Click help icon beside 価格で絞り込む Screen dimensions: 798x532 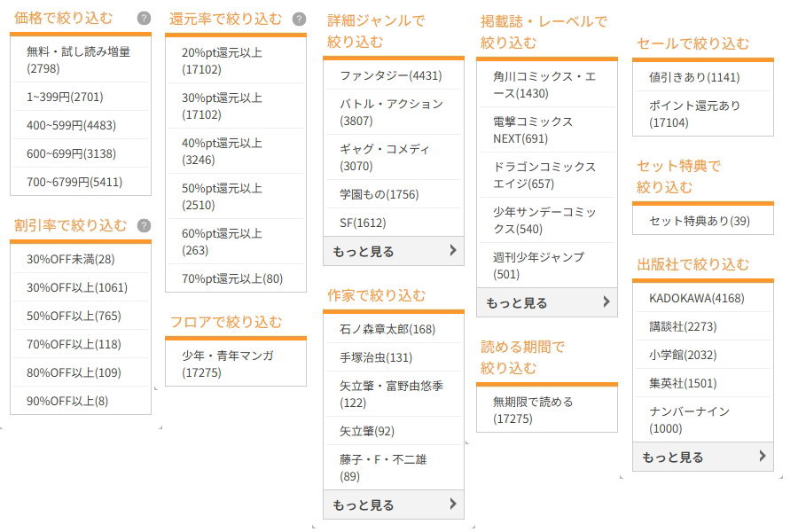144,19
